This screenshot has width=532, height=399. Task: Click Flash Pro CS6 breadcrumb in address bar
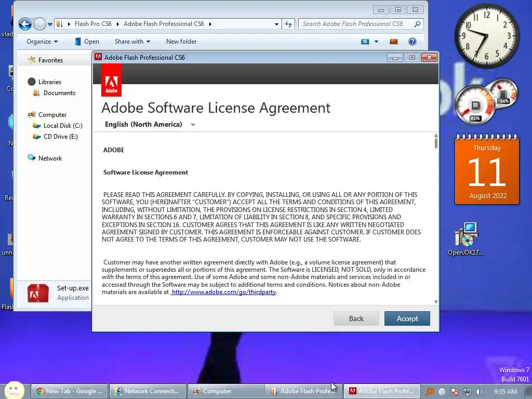[x=93, y=24]
